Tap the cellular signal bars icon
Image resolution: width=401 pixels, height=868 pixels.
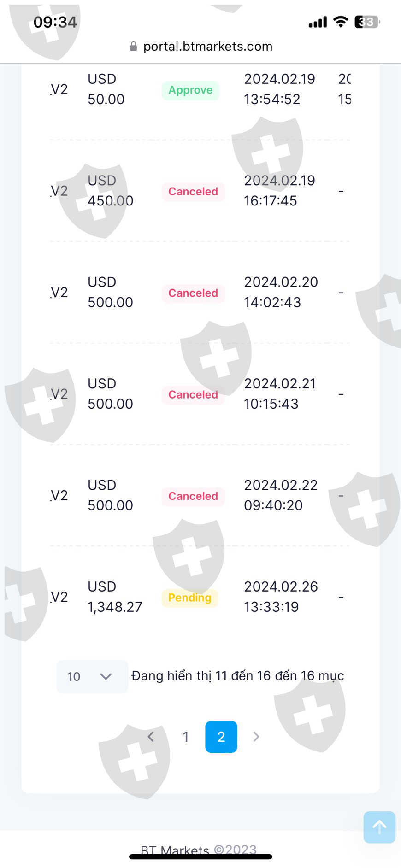(x=318, y=22)
